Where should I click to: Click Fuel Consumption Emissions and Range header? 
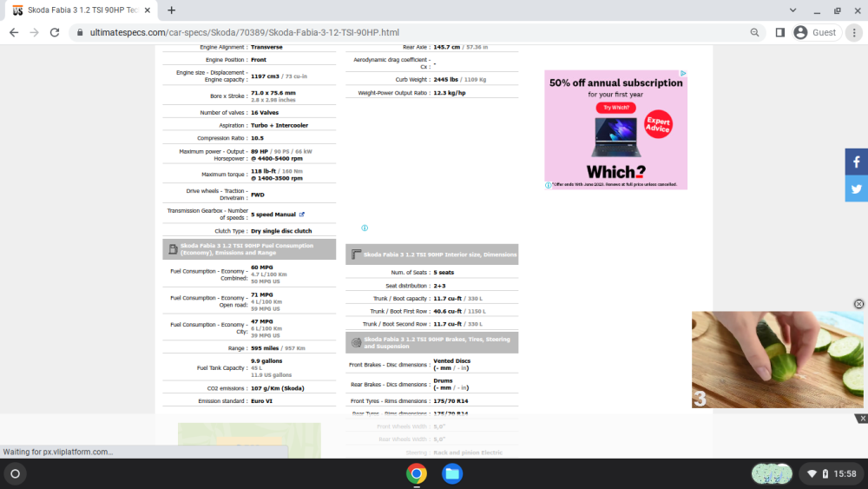point(249,249)
